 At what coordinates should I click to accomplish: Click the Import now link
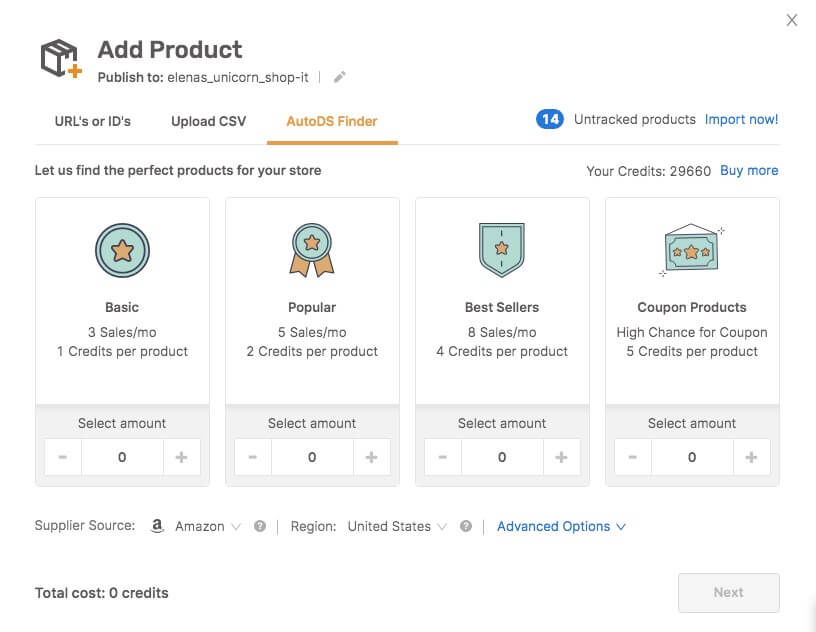[x=742, y=119]
